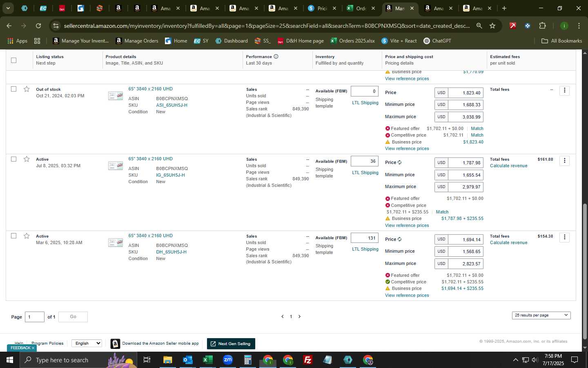588x368 pixels.
Task: Reload the browser page
Action: click(x=38, y=26)
